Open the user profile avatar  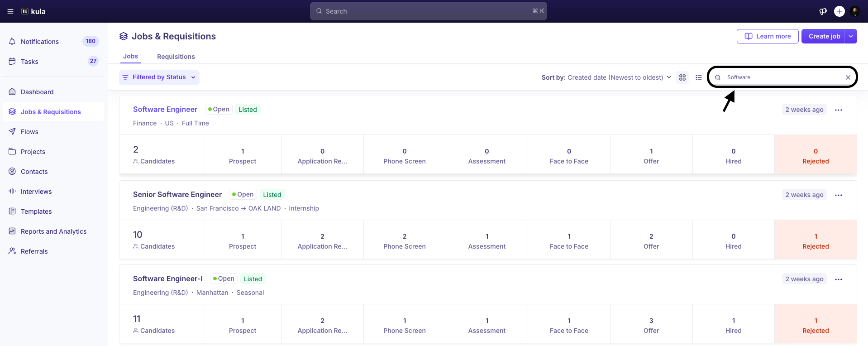(x=855, y=11)
